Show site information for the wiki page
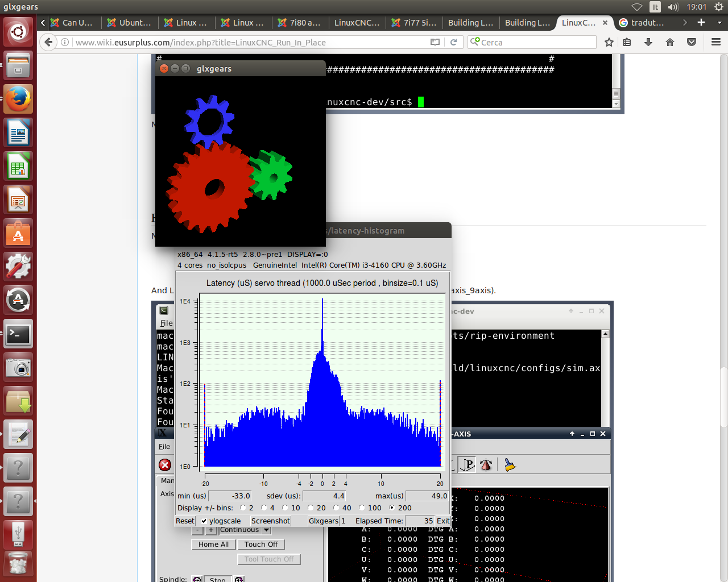 pos(65,42)
